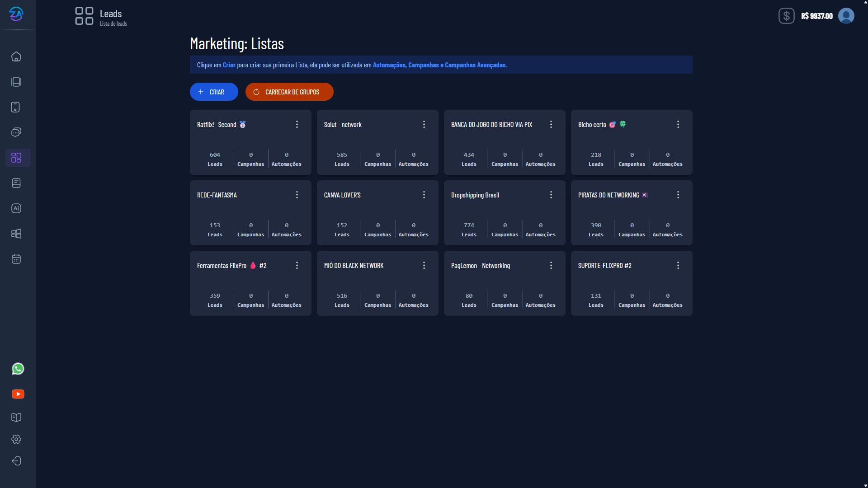
Task: Open the docs book icon in sidebar
Action: (x=16, y=418)
